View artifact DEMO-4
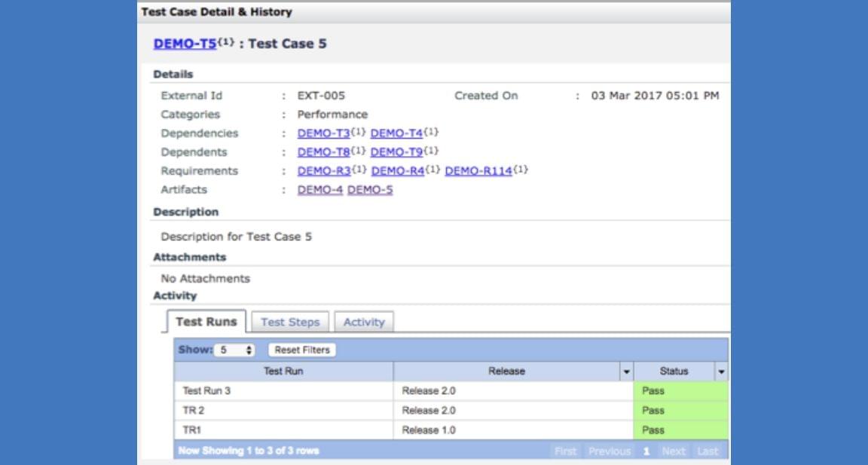Screen dimensions: 868x465 coord(319,190)
